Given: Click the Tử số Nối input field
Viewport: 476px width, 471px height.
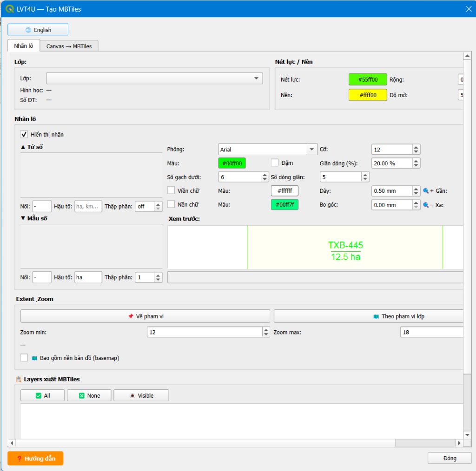Looking at the screenshot, I should point(42,206).
